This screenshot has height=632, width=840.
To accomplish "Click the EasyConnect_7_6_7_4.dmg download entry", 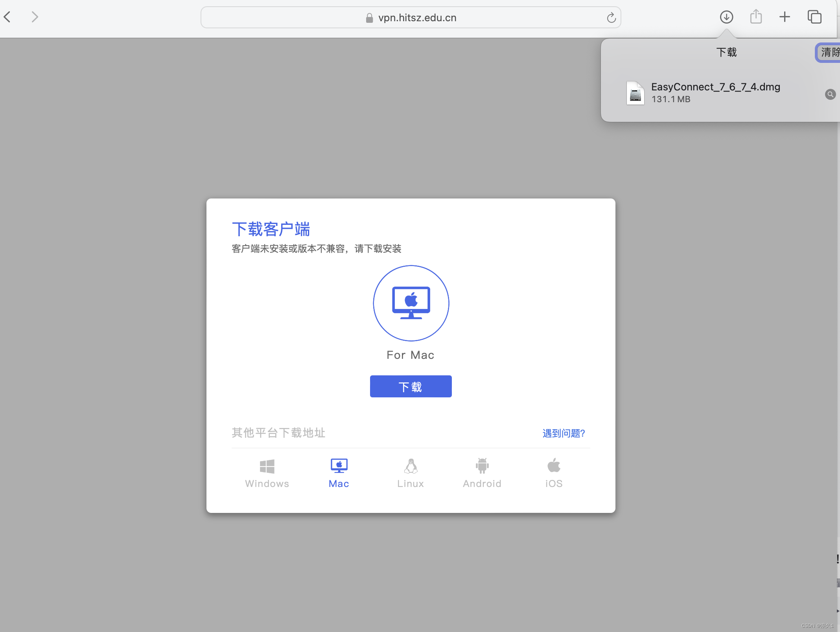I will (x=715, y=92).
